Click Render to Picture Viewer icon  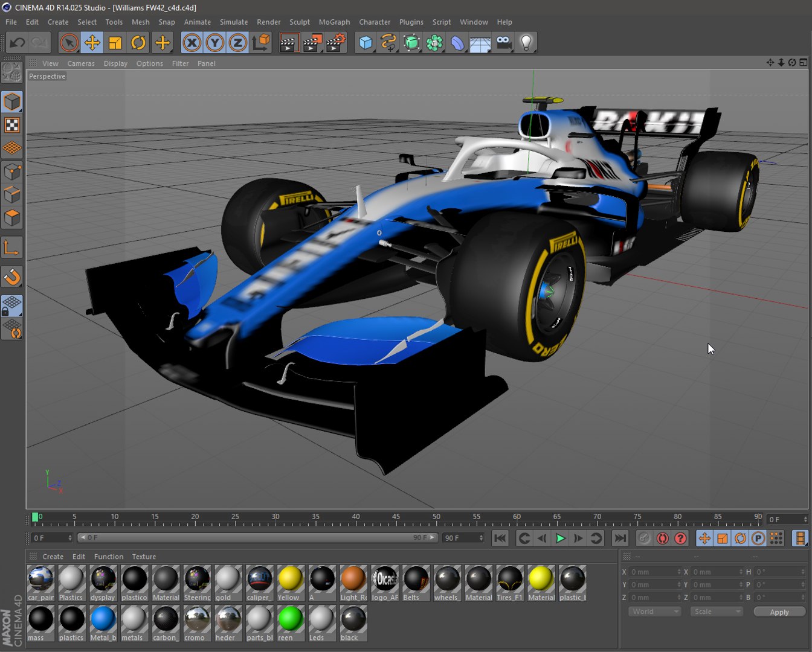pyautogui.click(x=312, y=43)
